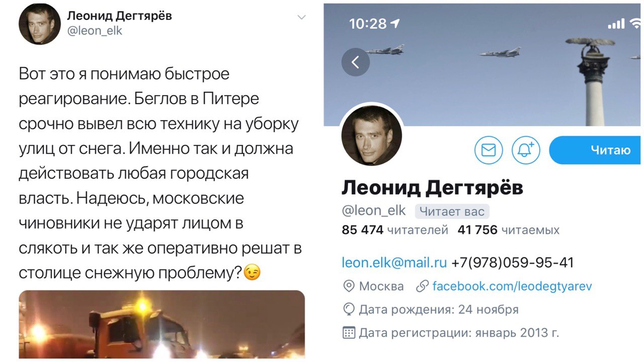Expand tweet options chevron dropdown
644x362 pixels.
[x=301, y=17]
